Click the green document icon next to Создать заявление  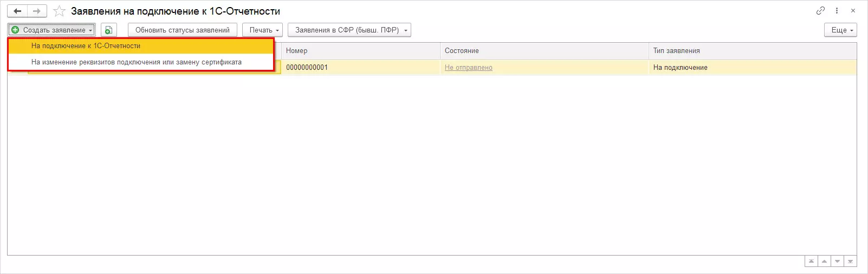point(109,30)
